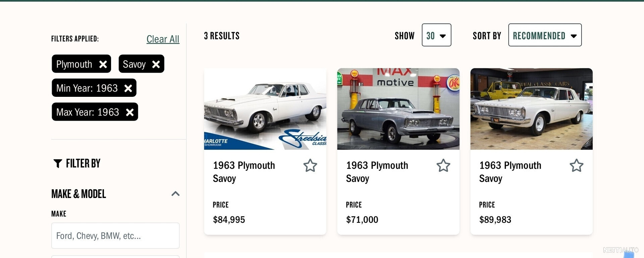The height and width of the screenshot is (258, 644).
Task: Favorite the $71,000 Plymouth Savoy
Action: pyautogui.click(x=443, y=166)
